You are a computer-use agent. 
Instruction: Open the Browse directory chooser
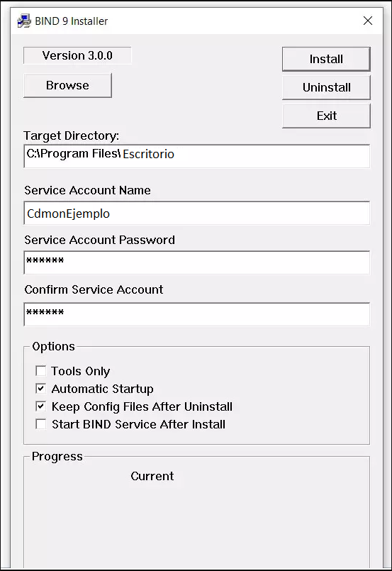(x=67, y=85)
